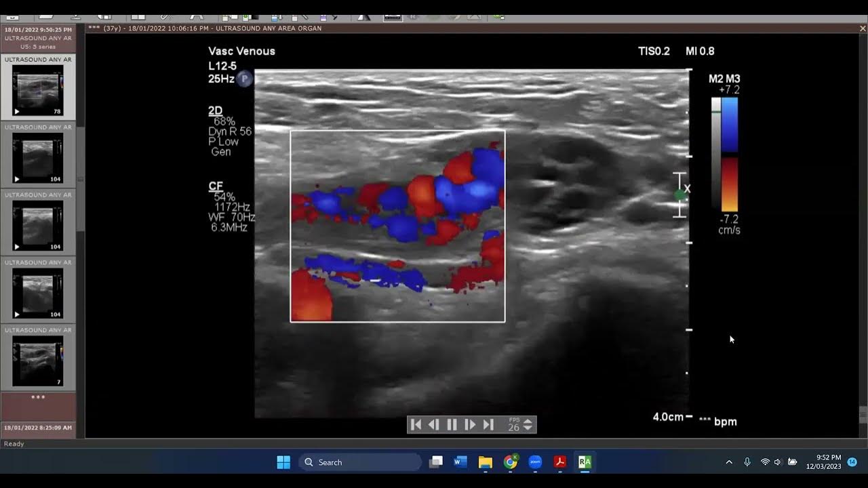This screenshot has height=488, width=868.
Task: Increase FPS with the up arrow
Action: point(528,421)
